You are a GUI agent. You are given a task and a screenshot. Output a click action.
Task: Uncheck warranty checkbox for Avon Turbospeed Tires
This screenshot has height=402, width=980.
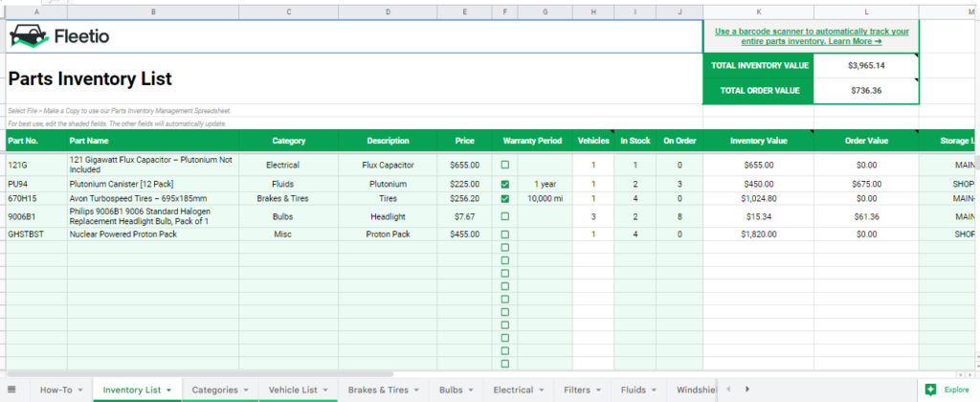505,199
